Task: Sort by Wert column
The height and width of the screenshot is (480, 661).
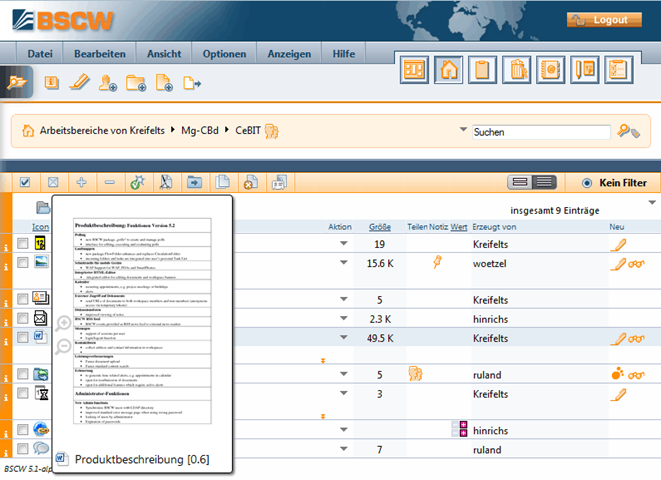Action: (459, 227)
